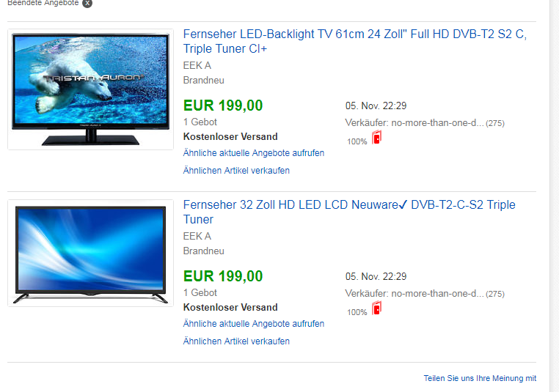Click 1 Gebot on the second listing
The width and height of the screenshot is (559, 392).
[x=200, y=292]
